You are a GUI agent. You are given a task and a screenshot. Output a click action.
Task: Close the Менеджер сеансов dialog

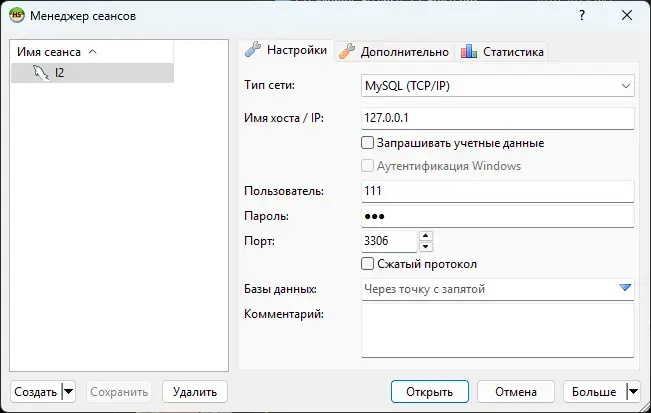pos(627,15)
